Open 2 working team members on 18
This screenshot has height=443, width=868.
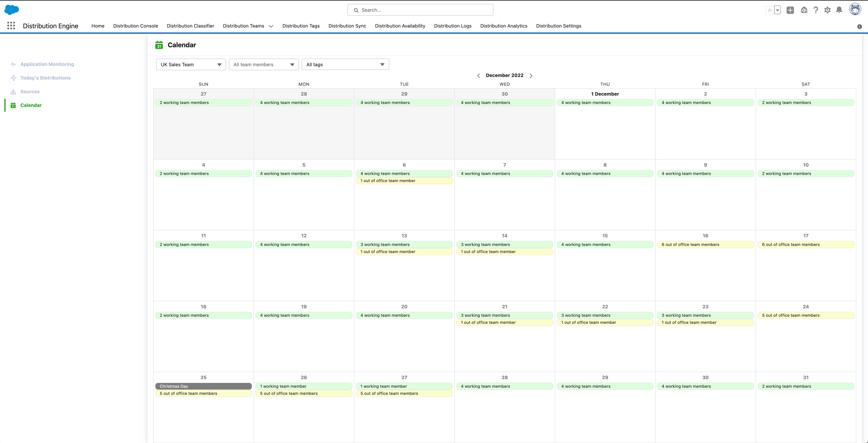(x=204, y=315)
